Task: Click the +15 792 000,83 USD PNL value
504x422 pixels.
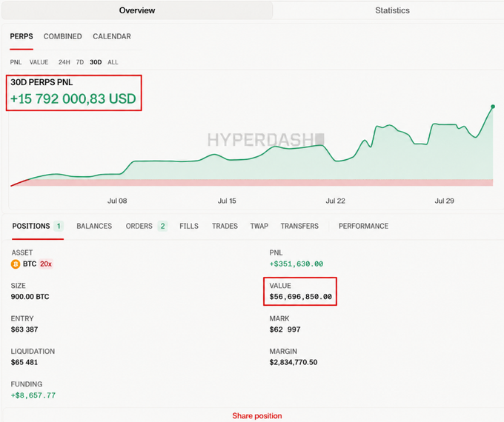Action: 73,98
